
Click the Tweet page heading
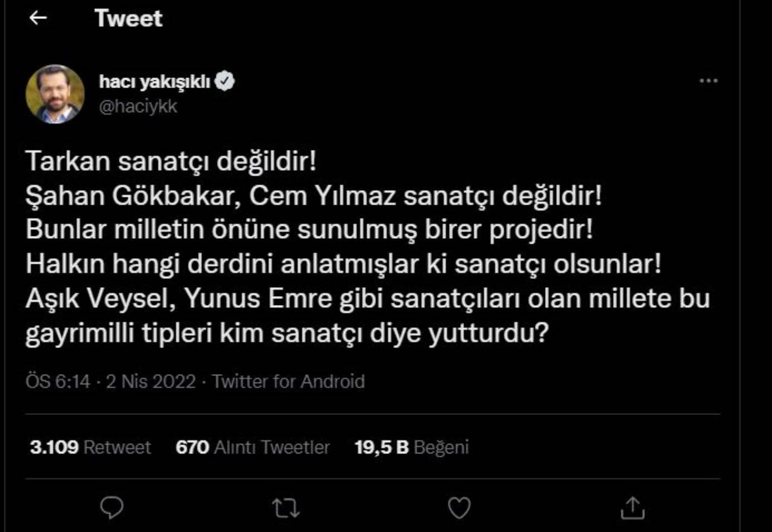(128, 19)
